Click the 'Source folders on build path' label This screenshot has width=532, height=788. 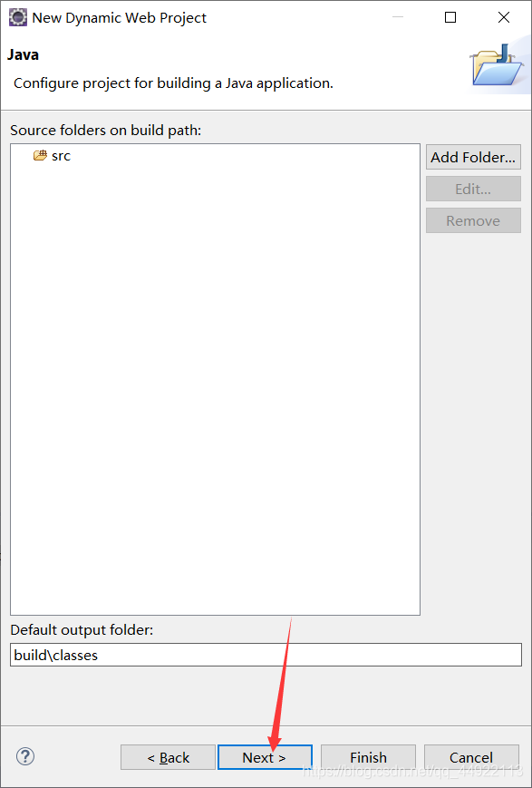[105, 131]
